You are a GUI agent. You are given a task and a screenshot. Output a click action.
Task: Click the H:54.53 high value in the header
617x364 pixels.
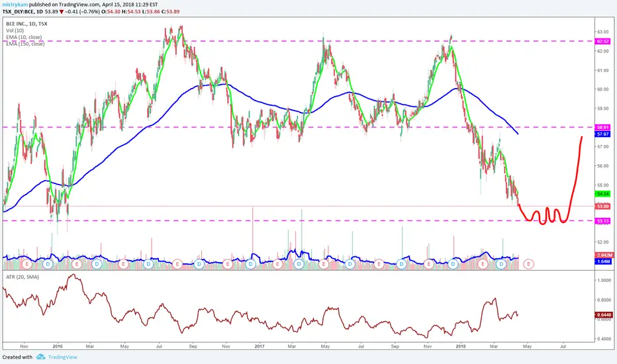coord(131,11)
